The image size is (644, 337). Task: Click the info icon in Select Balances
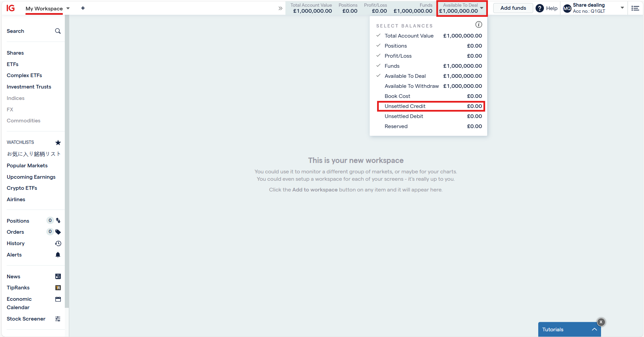tap(478, 24)
